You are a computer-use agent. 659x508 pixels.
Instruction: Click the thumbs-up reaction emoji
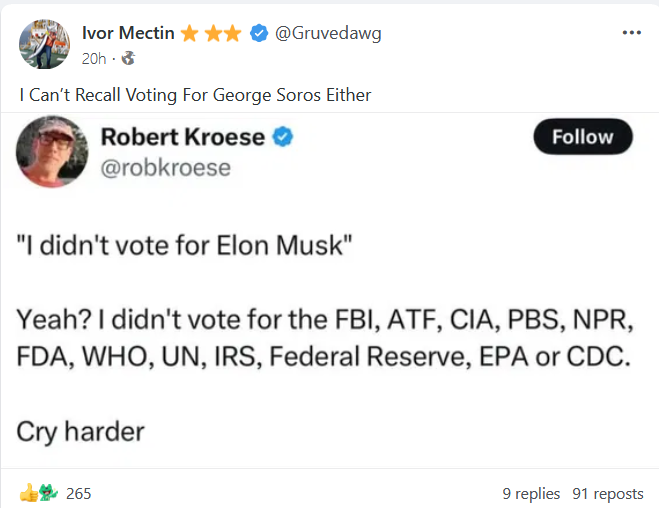tap(28, 493)
